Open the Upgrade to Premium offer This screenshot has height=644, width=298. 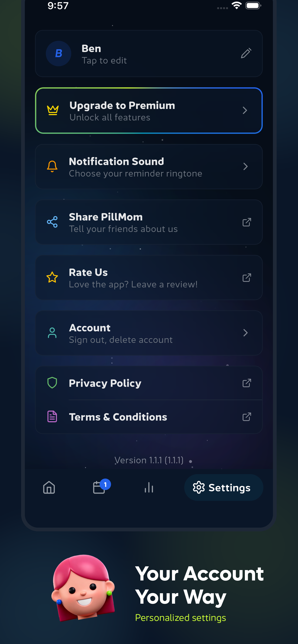click(x=149, y=110)
